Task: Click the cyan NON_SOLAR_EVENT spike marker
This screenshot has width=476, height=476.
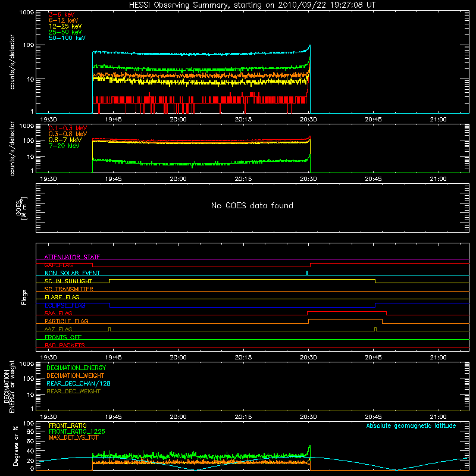Action: (307, 273)
